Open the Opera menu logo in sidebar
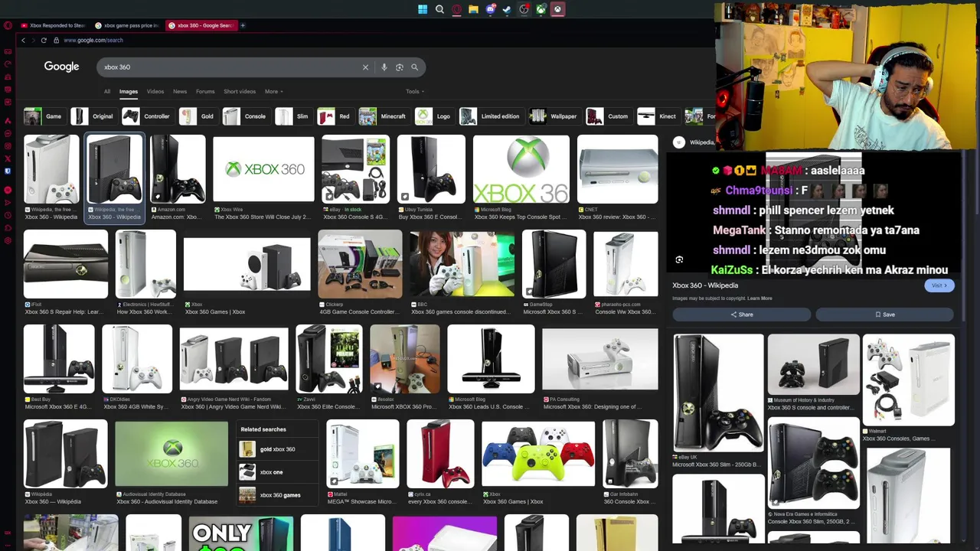Image resolution: width=980 pixels, height=551 pixels. 8,25
